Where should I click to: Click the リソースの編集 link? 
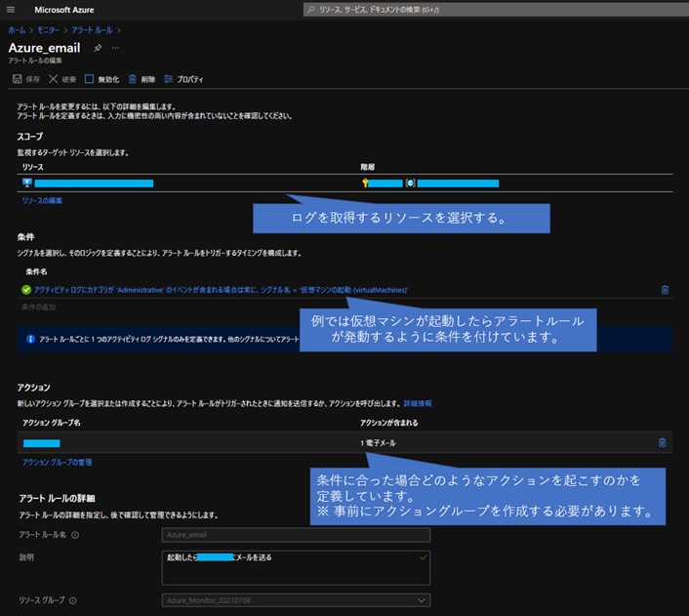pos(42,200)
